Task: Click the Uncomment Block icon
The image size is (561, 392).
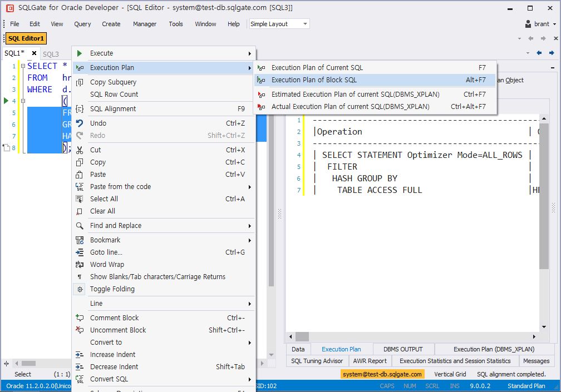Action: coord(80,330)
